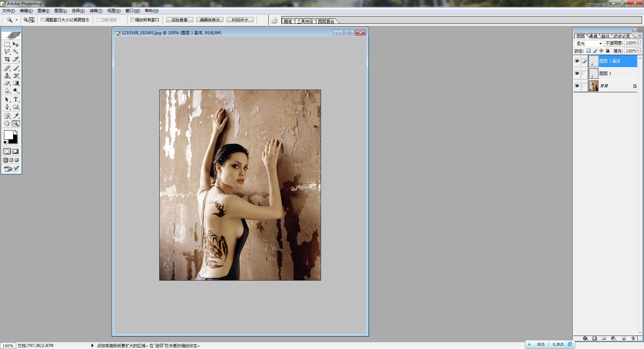Open the 编辑 menu
This screenshot has width=644, height=349.
tap(26, 11)
